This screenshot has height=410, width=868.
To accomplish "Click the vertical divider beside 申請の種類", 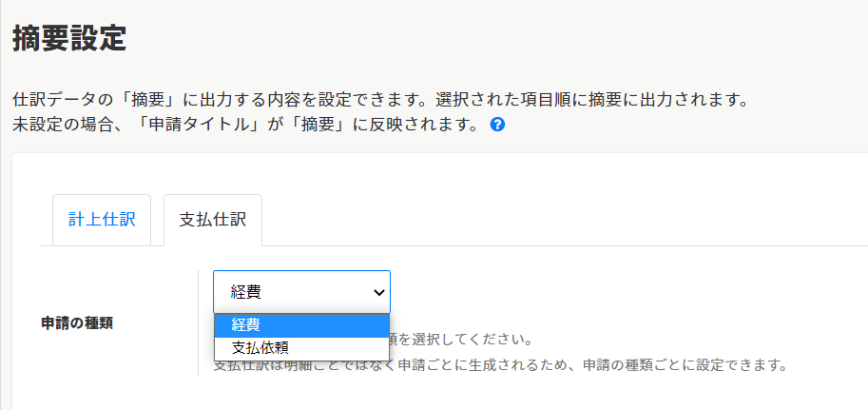I will [199, 322].
